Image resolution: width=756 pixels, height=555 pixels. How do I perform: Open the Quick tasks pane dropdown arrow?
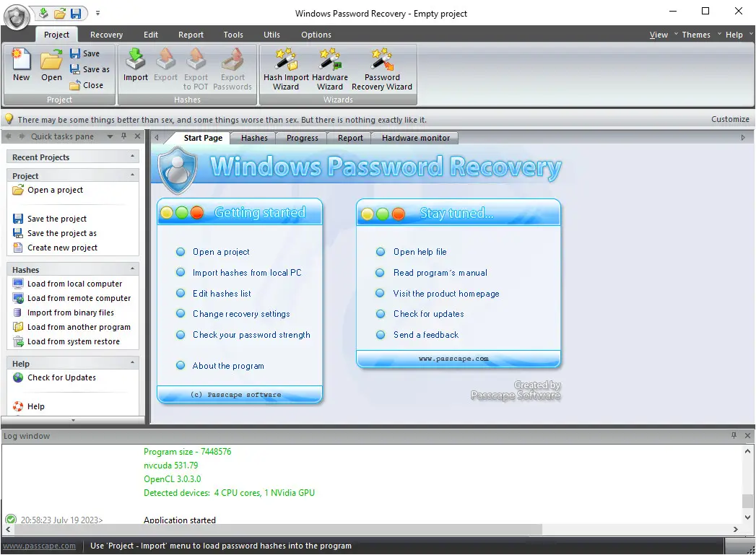(x=110, y=137)
